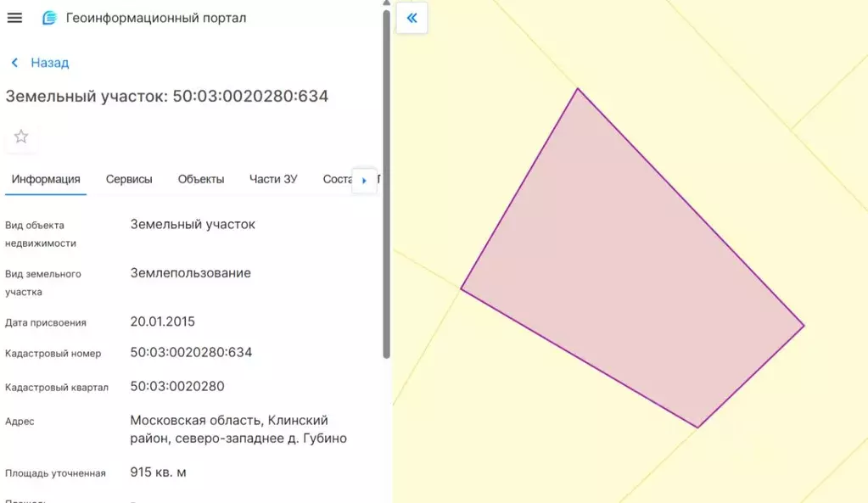Click the scrollbar up arrow

coord(386,3)
